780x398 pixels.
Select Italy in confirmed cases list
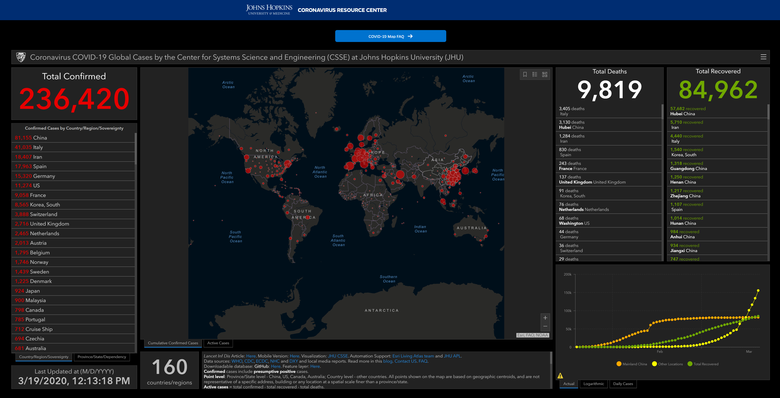(x=73, y=147)
